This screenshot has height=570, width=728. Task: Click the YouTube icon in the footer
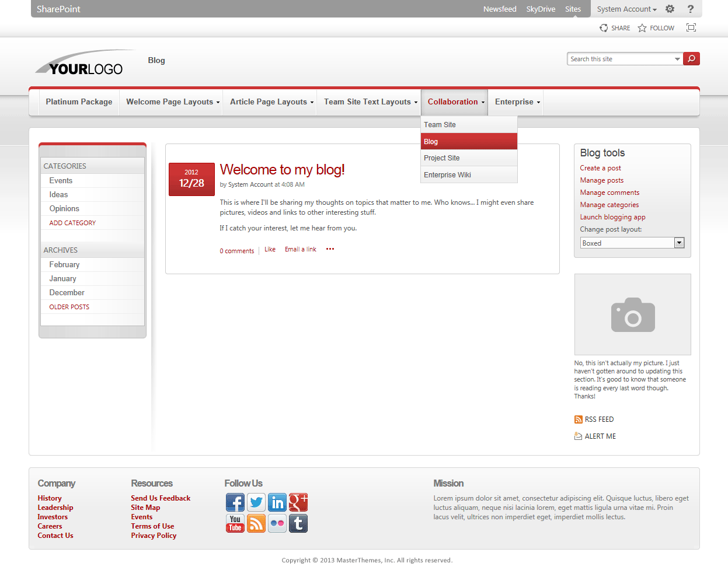(x=235, y=523)
